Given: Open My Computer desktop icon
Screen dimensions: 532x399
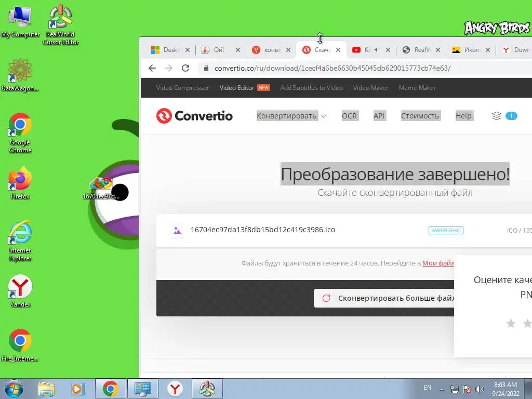Looking at the screenshot, I should 20,21.
